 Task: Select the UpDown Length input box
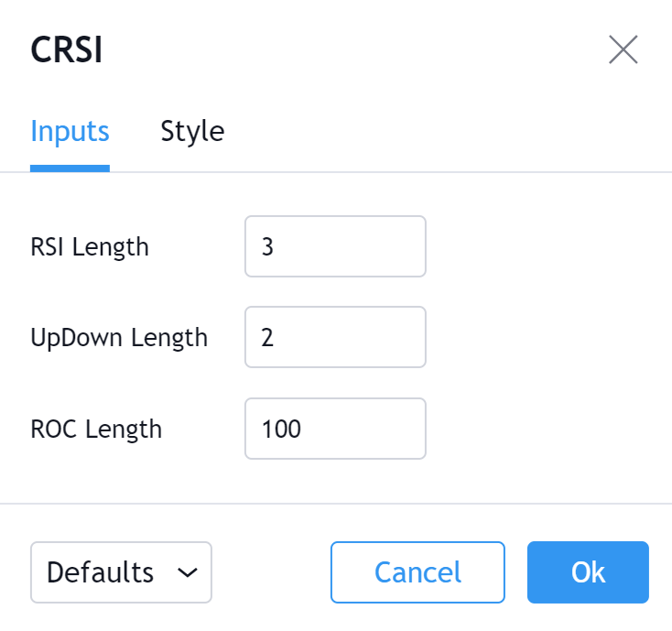[335, 337]
